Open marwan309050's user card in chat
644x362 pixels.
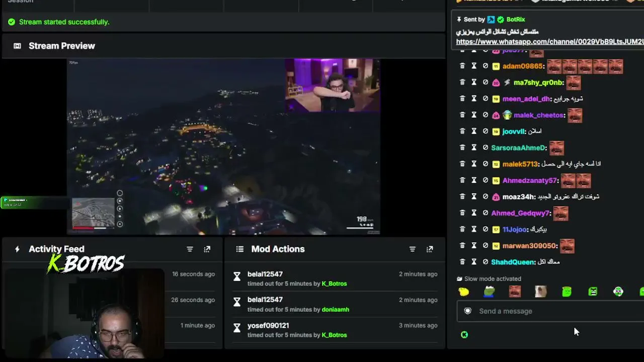(530, 246)
